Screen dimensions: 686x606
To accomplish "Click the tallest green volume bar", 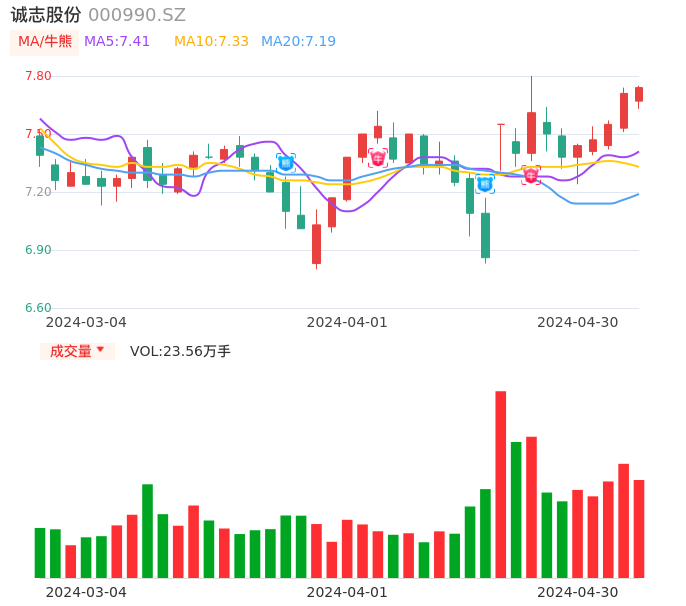I will 516,509.
